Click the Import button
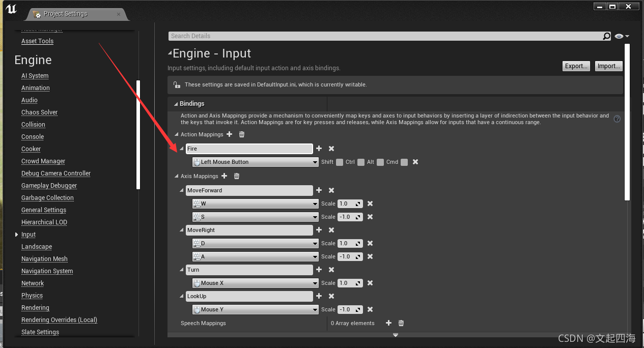 pos(609,66)
